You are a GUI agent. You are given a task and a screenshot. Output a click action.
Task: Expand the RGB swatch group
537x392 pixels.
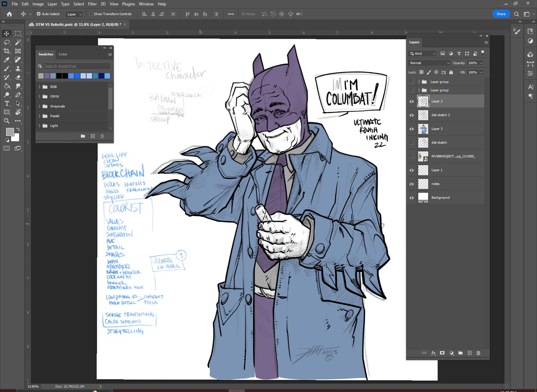point(39,87)
